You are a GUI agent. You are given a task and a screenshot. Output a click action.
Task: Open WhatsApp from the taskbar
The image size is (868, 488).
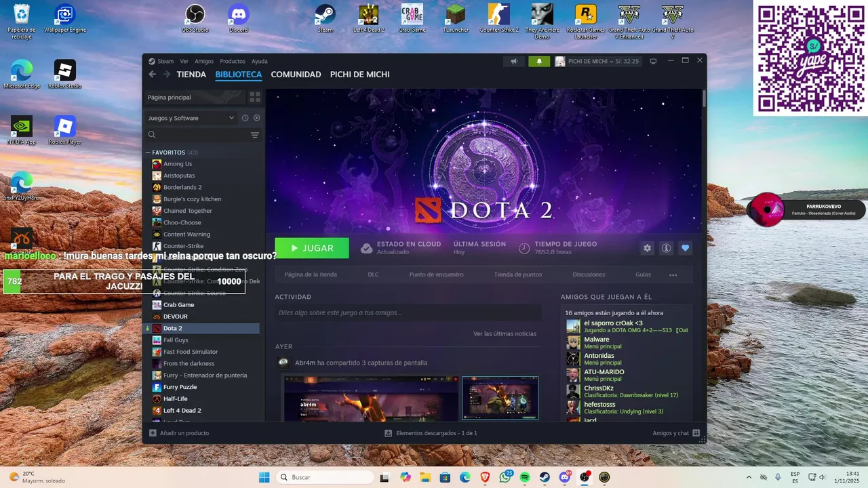(x=505, y=477)
